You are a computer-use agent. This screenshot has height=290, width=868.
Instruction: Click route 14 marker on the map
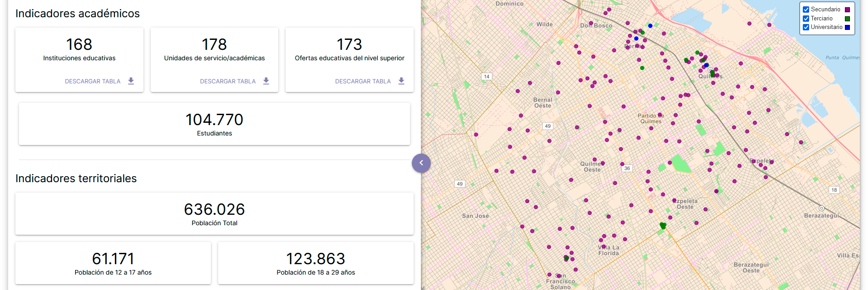(x=486, y=77)
